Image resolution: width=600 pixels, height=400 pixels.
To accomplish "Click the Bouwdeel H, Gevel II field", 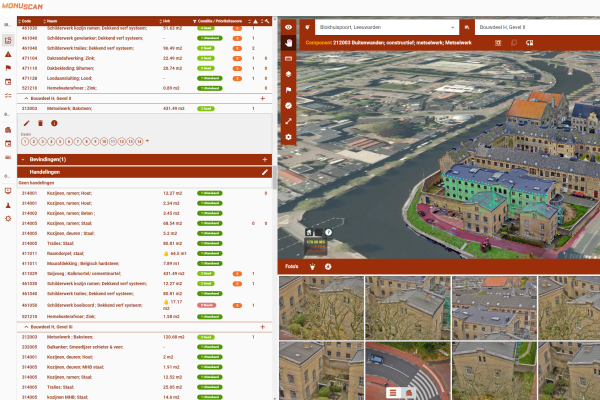I will [537, 27].
